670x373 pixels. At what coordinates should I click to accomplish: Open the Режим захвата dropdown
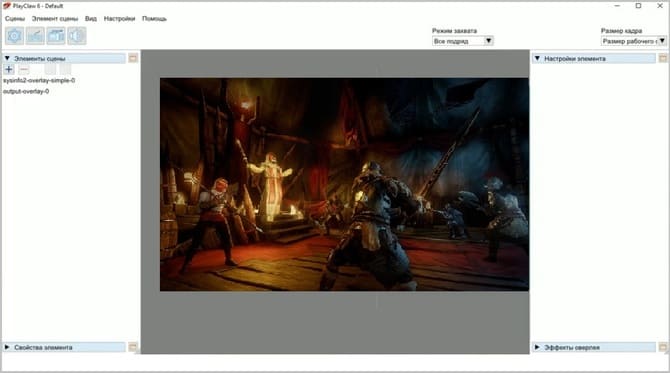tap(463, 41)
